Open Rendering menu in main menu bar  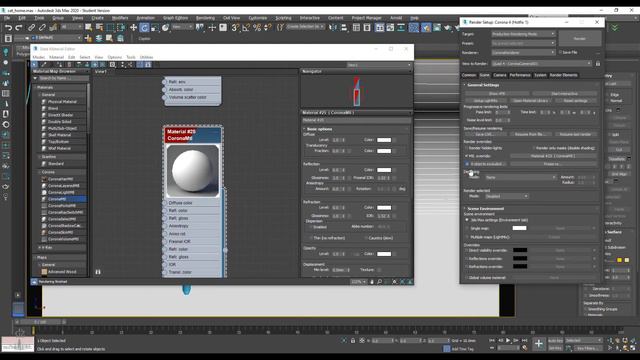205,18
